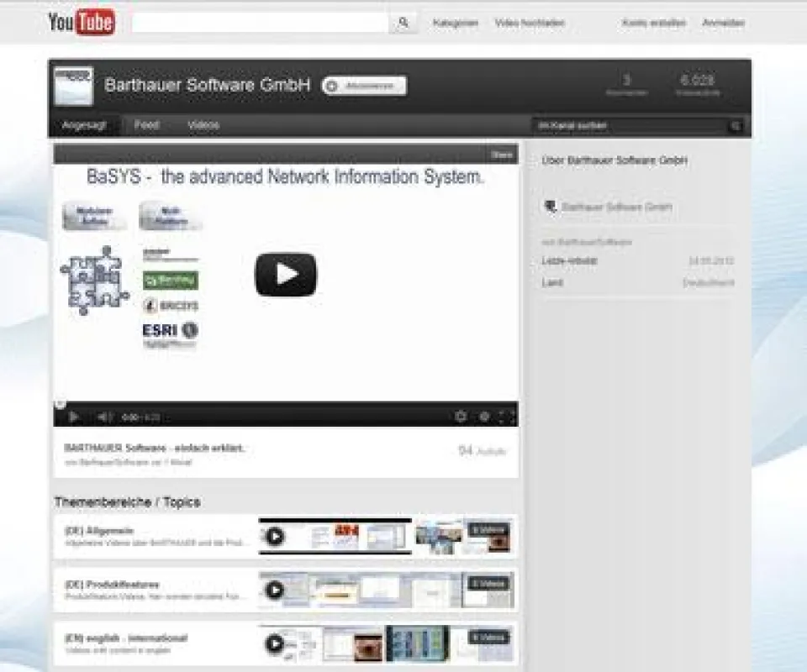Screen dimensions: 807x672
Task: Open the YouTube logo home link
Action: click(x=82, y=23)
